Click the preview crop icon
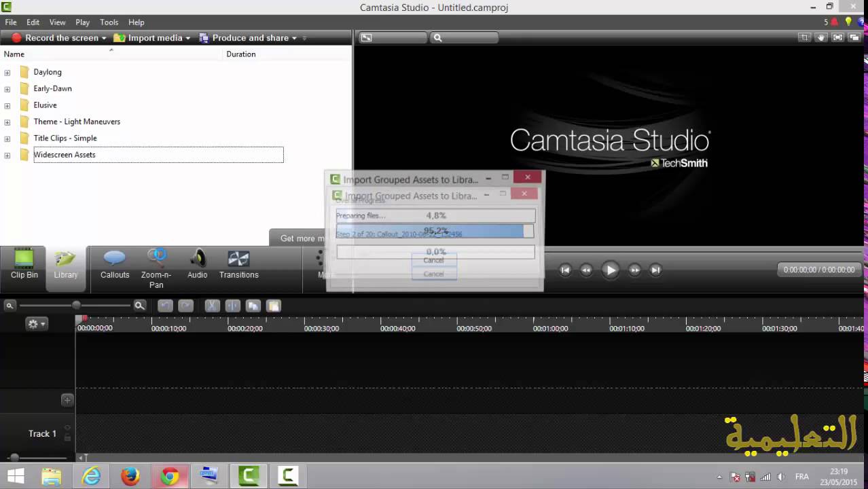868x489 pixels. (804, 38)
